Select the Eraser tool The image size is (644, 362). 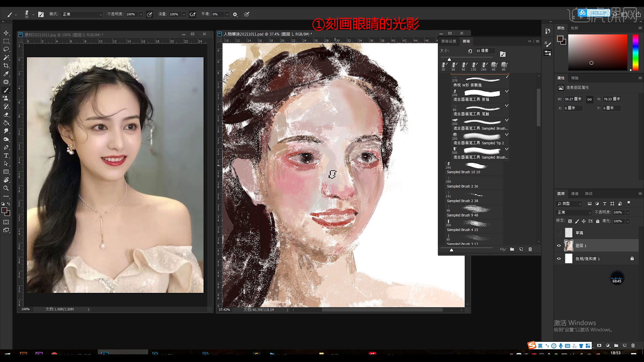[6, 115]
